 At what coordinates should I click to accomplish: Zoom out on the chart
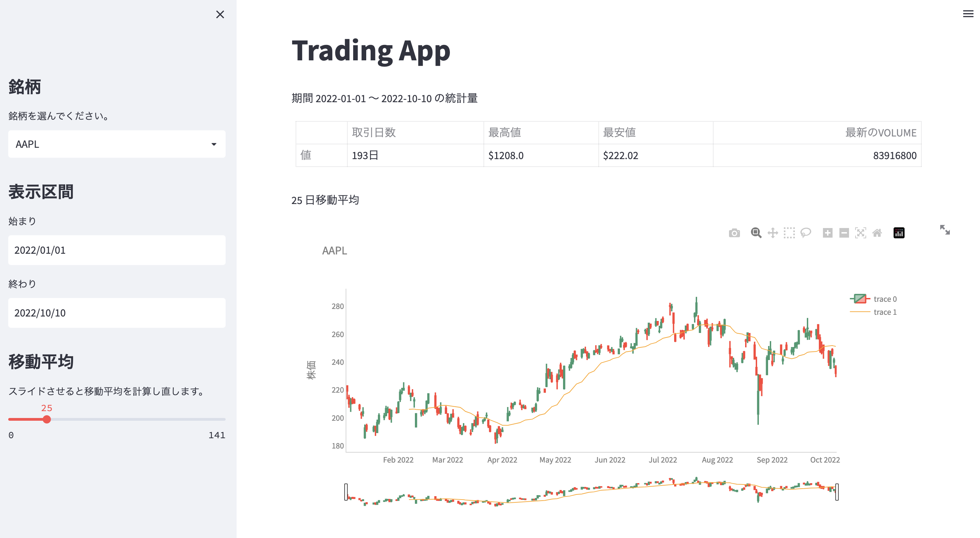click(x=844, y=232)
